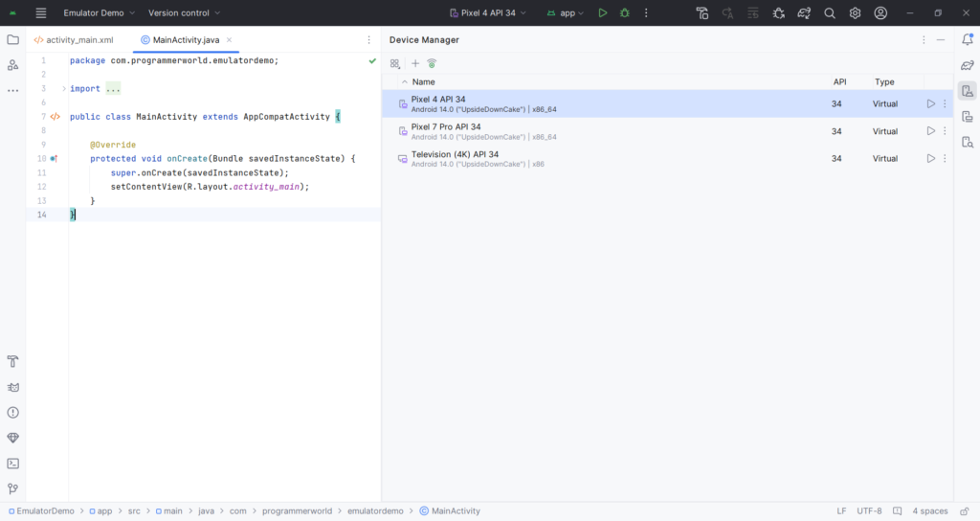The height and width of the screenshot is (521, 980).
Task: Run the app with green play button
Action: point(603,12)
